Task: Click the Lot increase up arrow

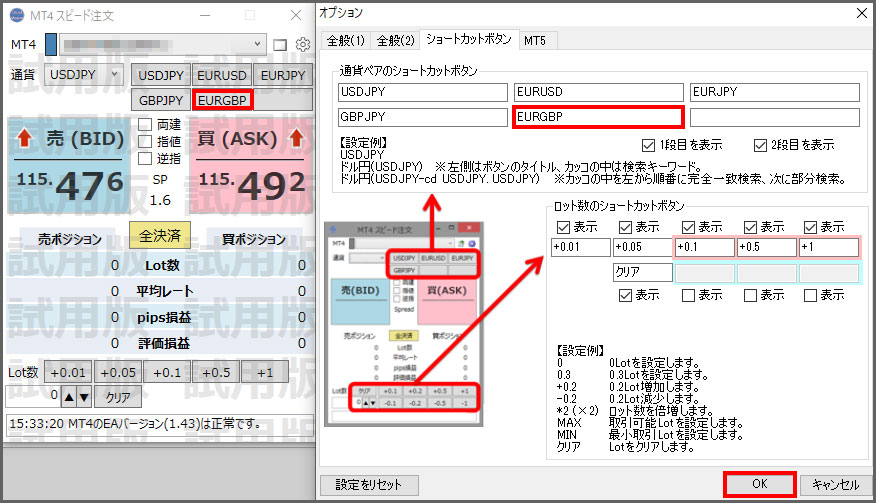Action: point(69,397)
